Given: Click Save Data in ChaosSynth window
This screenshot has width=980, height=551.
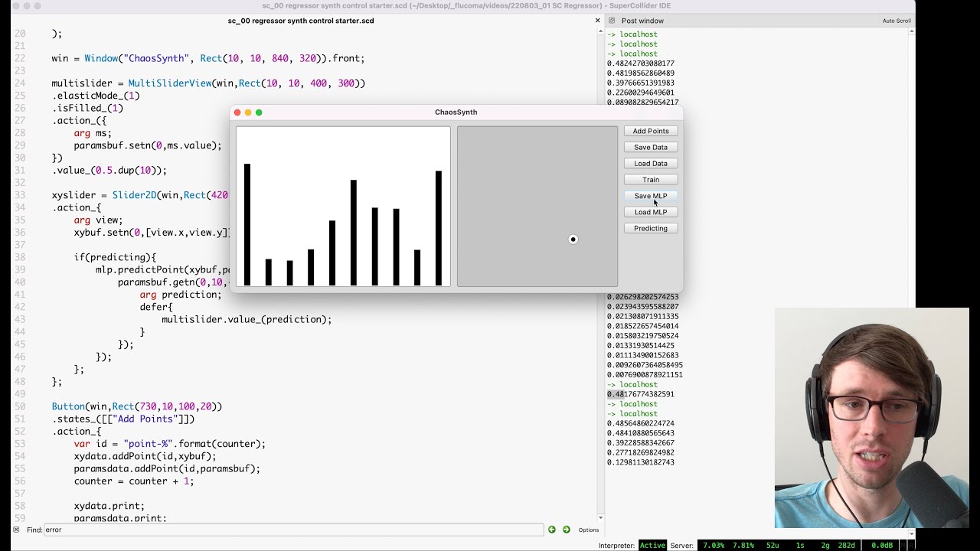Looking at the screenshot, I should point(651,147).
